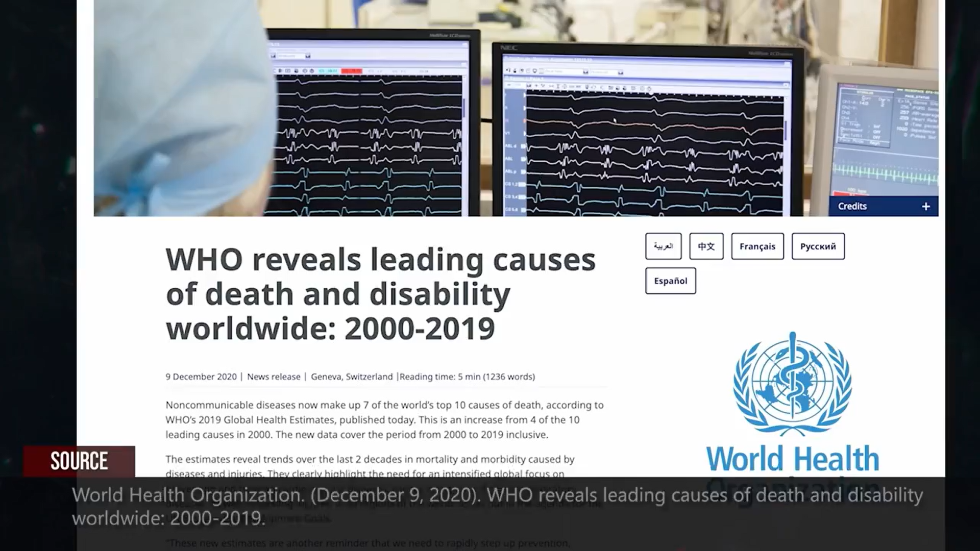The image size is (980, 551).
Task: Click the red SOURCE badge
Action: (79, 461)
